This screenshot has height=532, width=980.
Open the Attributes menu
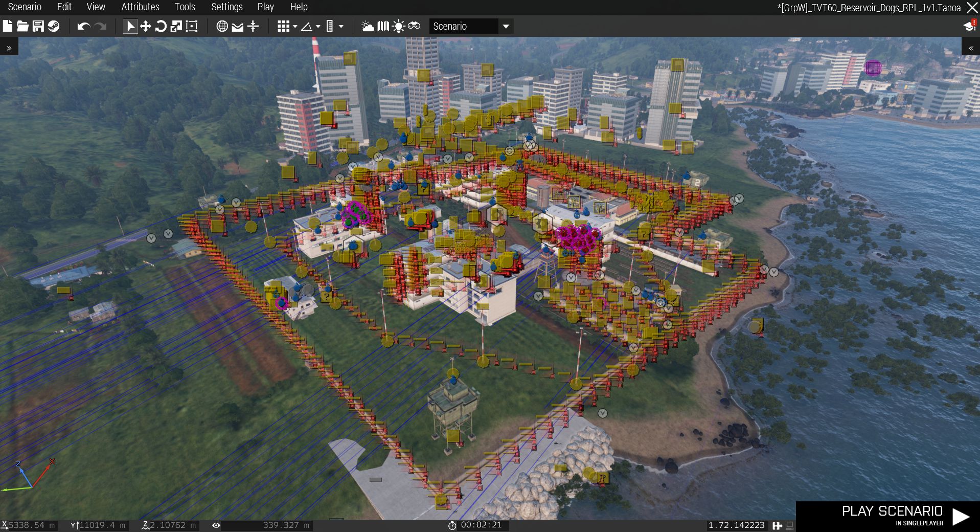141,7
